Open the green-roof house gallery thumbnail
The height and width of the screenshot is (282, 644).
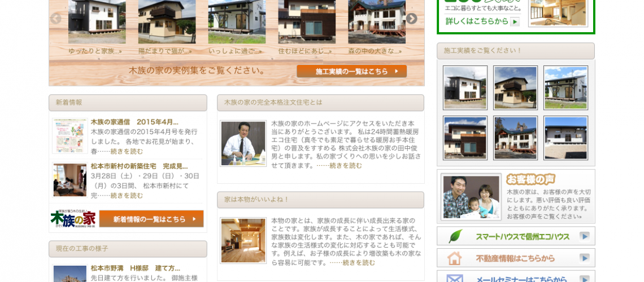pyautogui.click(x=515, y=138)
